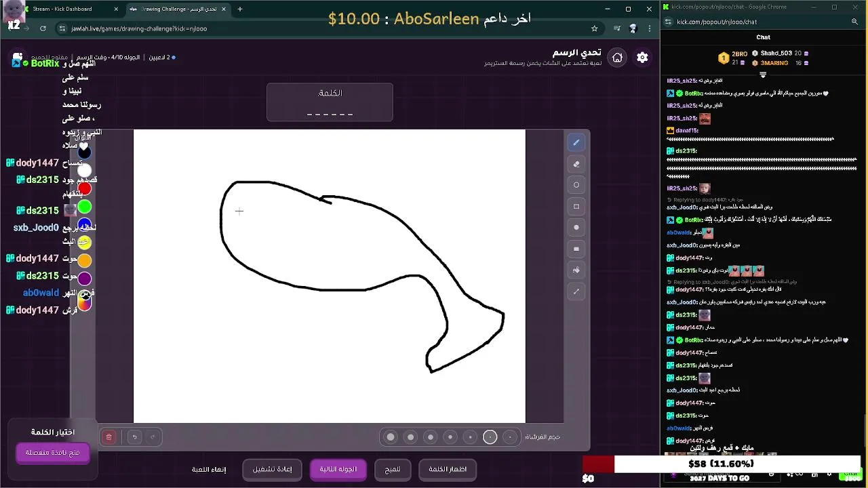This screenshot has height=488, width=868.
Task: Go to the home page icon
Action: 617,58
